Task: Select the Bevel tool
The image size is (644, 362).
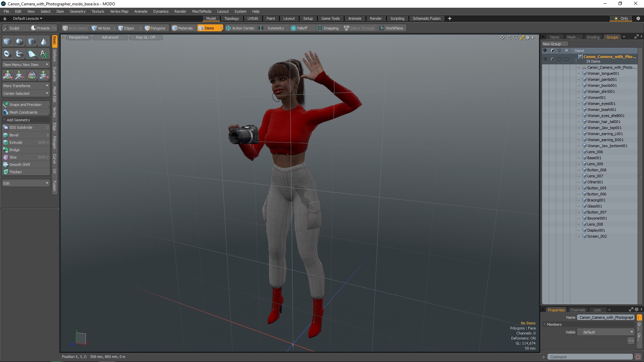Action: pos(26,135)
